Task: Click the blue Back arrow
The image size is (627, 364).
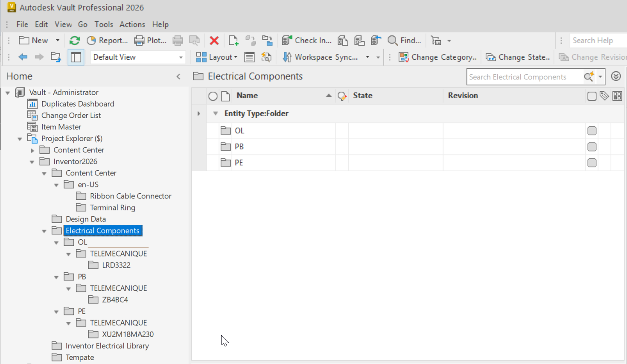Action: click(23, 57)
